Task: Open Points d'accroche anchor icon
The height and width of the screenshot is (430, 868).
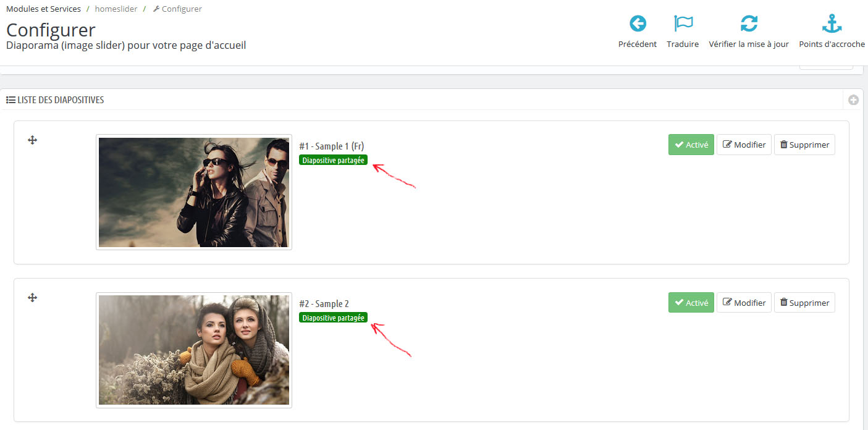Action: (x=832, y=24)
